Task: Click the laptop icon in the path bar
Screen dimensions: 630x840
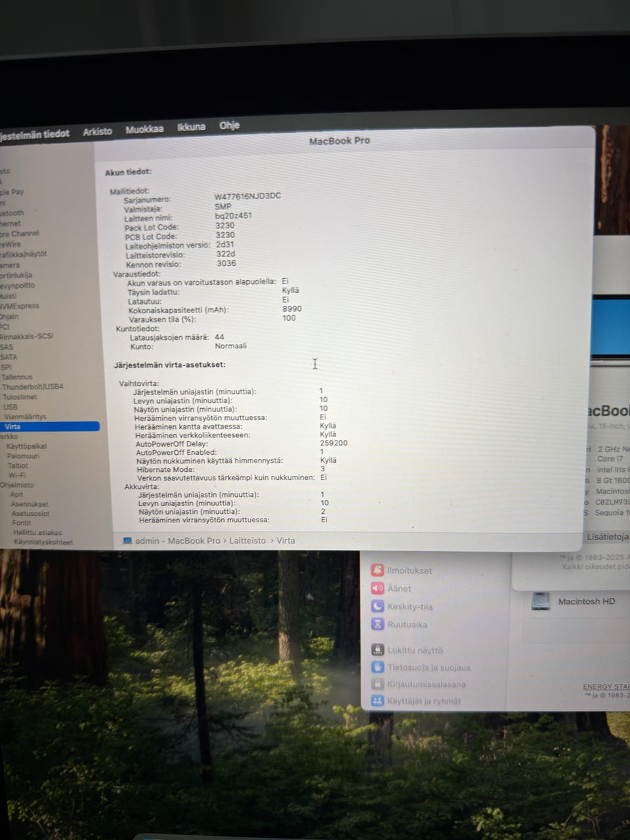Action: 127,541
